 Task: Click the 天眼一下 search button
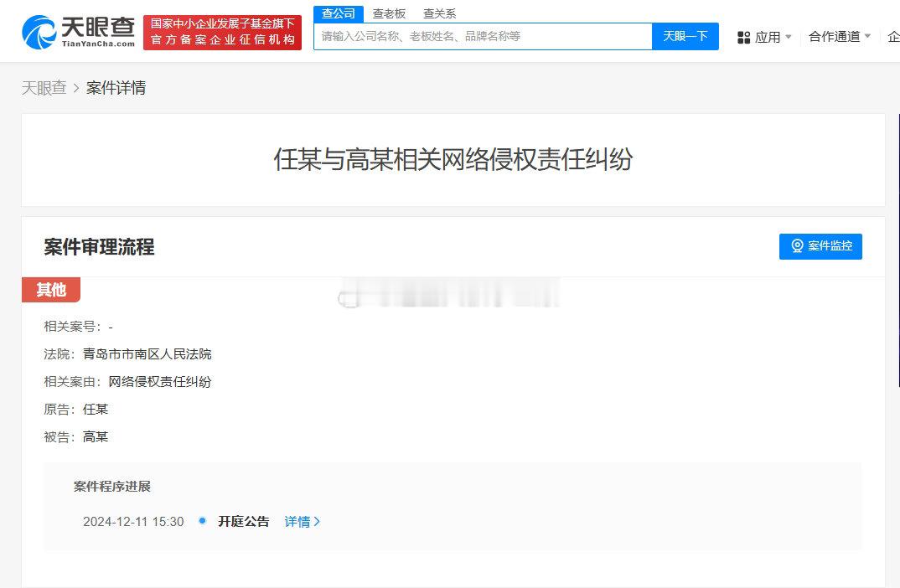pyautogui.click(x=685, y=37)
